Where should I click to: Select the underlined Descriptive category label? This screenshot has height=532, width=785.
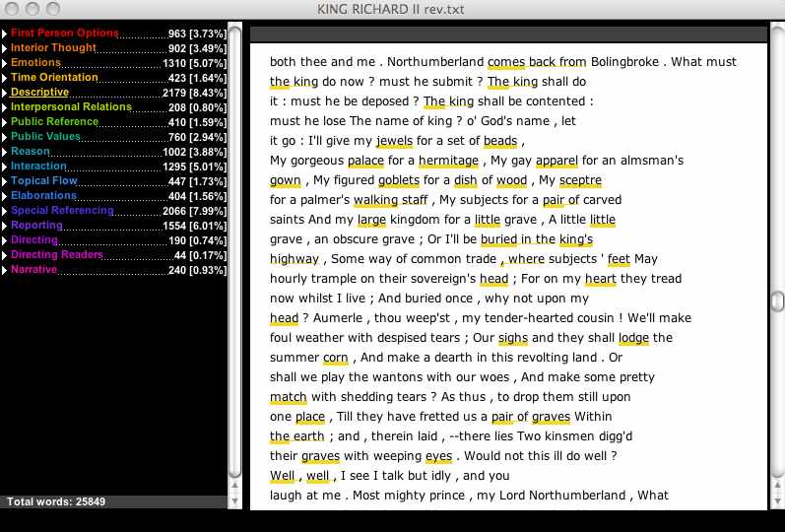[x=39, y=93]
